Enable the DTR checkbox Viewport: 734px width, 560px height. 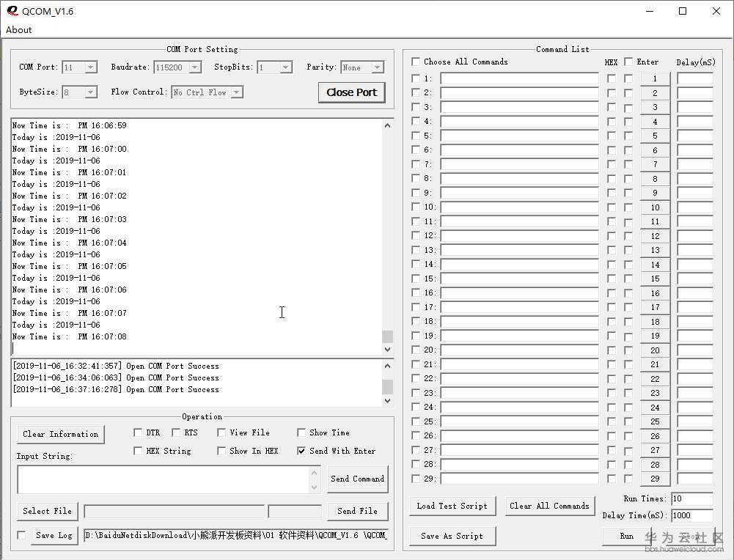pos(138,432)
